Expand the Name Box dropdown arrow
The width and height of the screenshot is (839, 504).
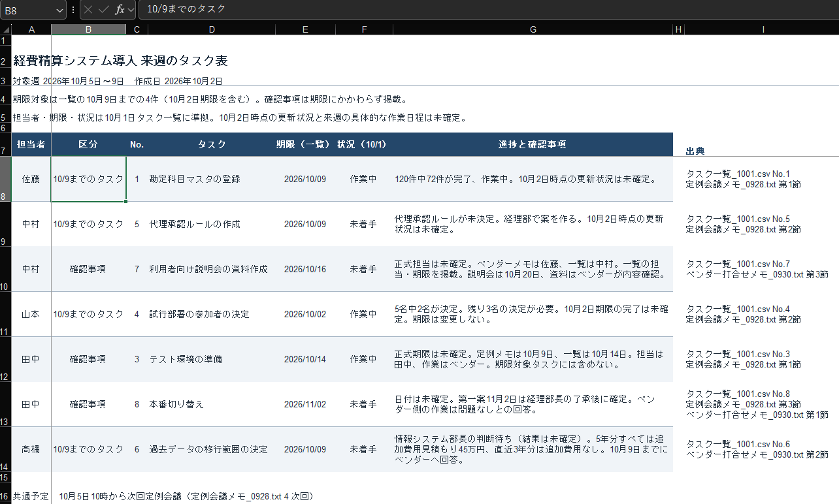[59, 10]
